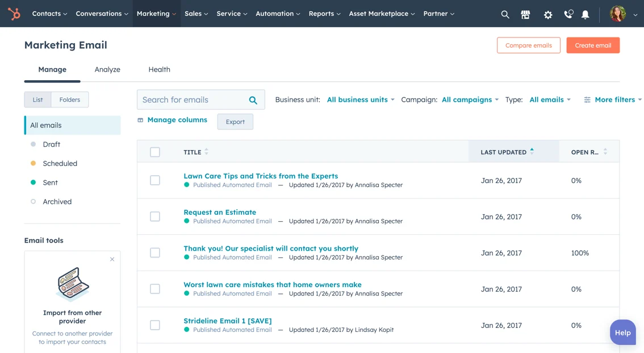Open the Reports menu

pos(324,14)
